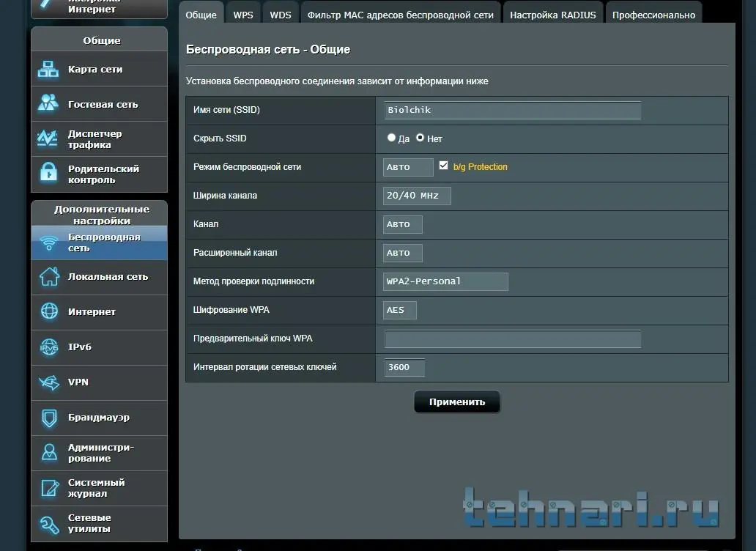Click the WPA pre-shared key input field
The width and height of the screenshot is (756, 551).
(512, 339)
